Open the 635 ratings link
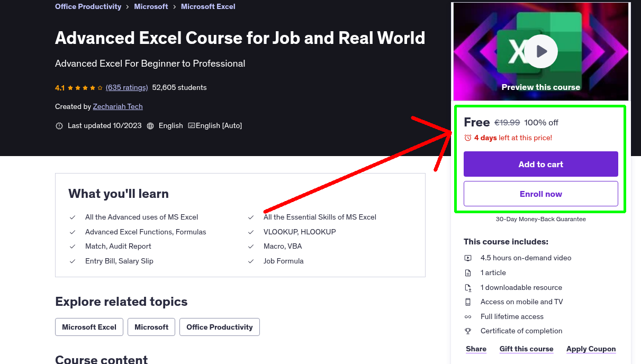 [127, 87]
